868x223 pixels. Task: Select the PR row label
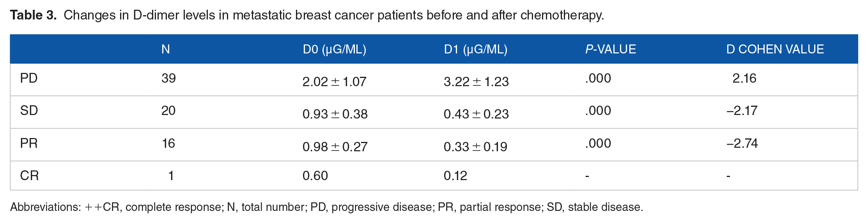[29, 143]
